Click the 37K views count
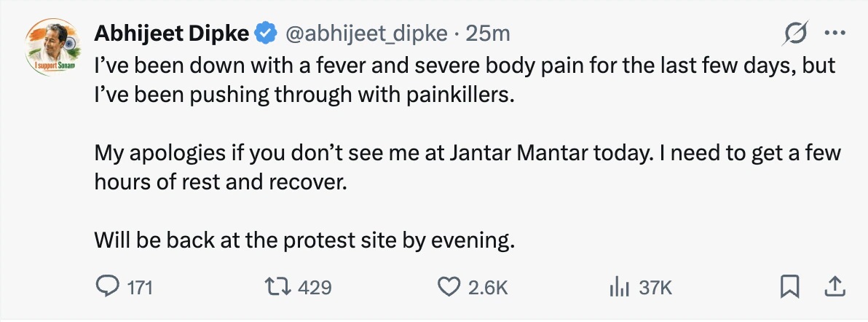868x322 pixels. click(x=655, y=288)
